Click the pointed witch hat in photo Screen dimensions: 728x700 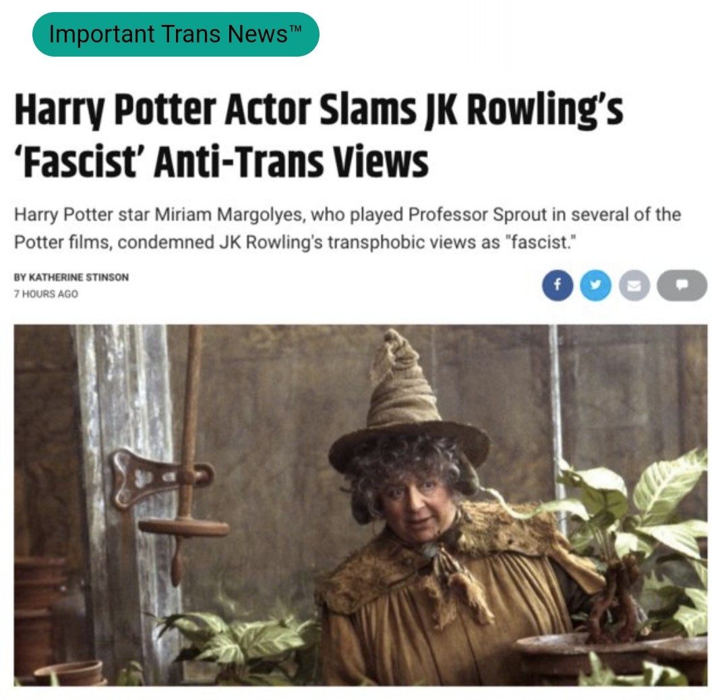pos(408,399)
